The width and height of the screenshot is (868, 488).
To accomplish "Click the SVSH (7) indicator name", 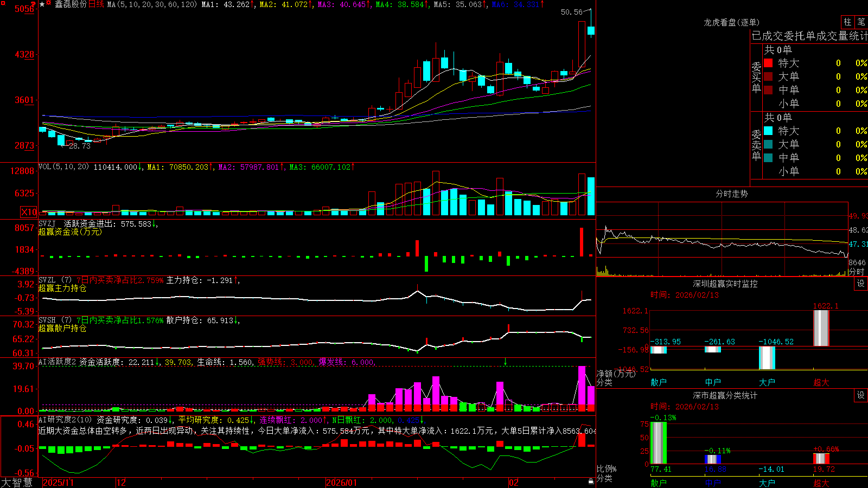I will coord(55,320).
